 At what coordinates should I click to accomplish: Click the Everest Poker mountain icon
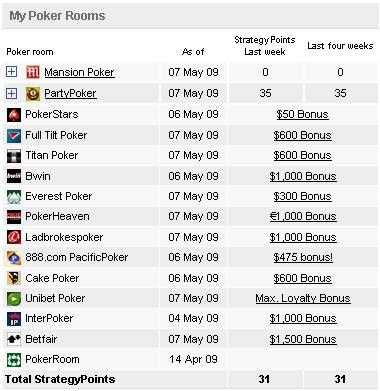(x=14, y=197)
